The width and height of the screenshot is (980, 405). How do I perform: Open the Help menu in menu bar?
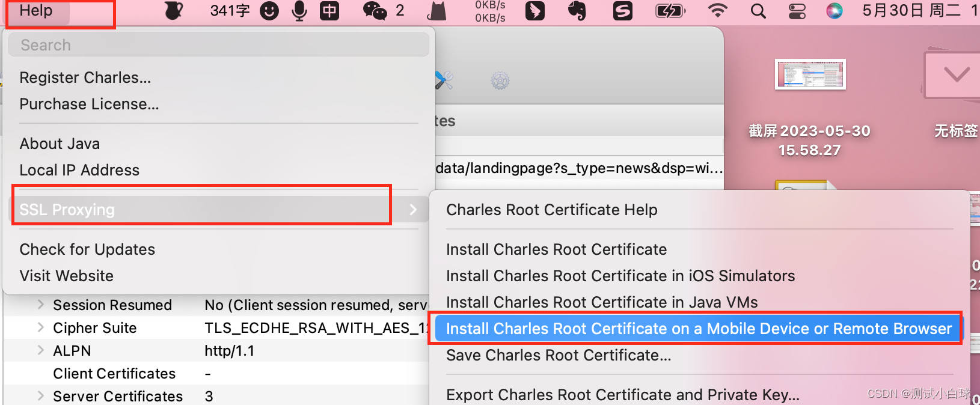click(x=36, y=11)
